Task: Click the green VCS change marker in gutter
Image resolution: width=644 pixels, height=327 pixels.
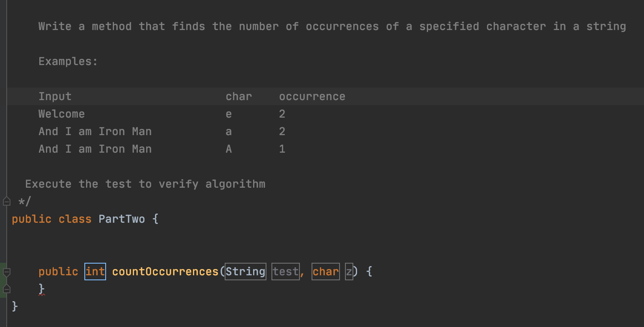Action: [x=2, y=280]
